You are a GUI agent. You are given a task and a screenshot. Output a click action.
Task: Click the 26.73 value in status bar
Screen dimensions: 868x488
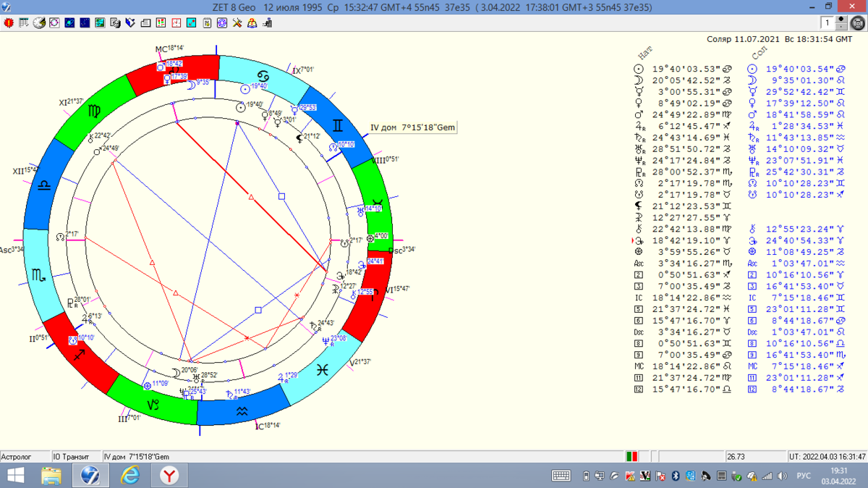point(736,457)
